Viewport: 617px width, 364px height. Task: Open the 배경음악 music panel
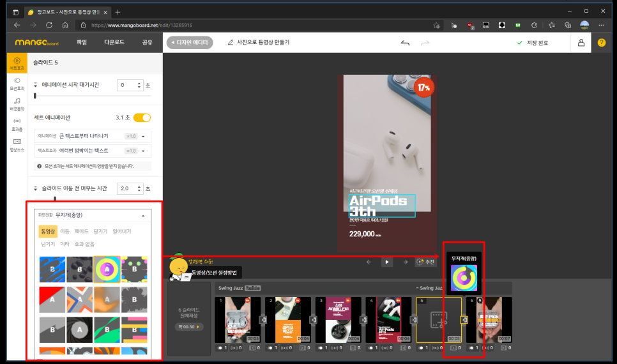(x=17, y=104)
